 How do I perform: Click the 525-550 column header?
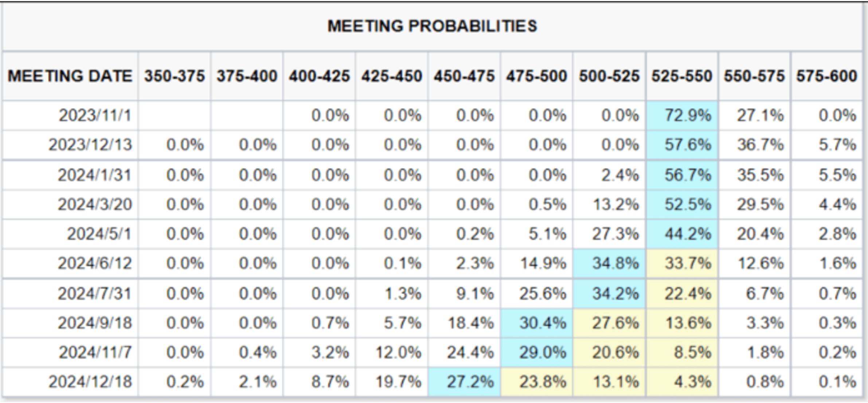[682, 76]
